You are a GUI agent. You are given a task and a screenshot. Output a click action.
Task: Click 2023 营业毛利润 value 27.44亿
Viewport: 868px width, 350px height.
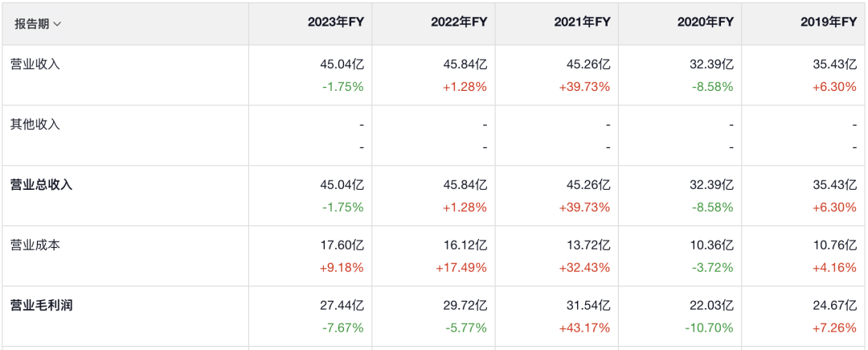tap(342, 306)
